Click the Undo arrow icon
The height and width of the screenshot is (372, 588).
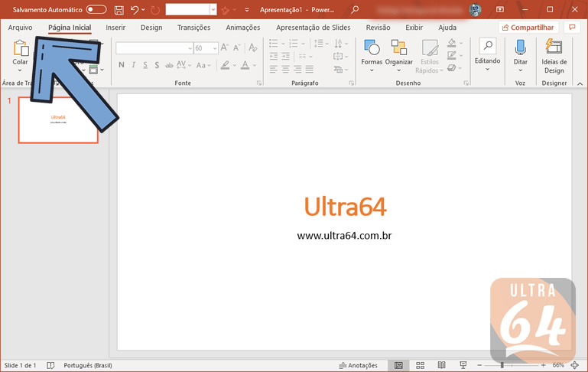[x=135, y=10]
